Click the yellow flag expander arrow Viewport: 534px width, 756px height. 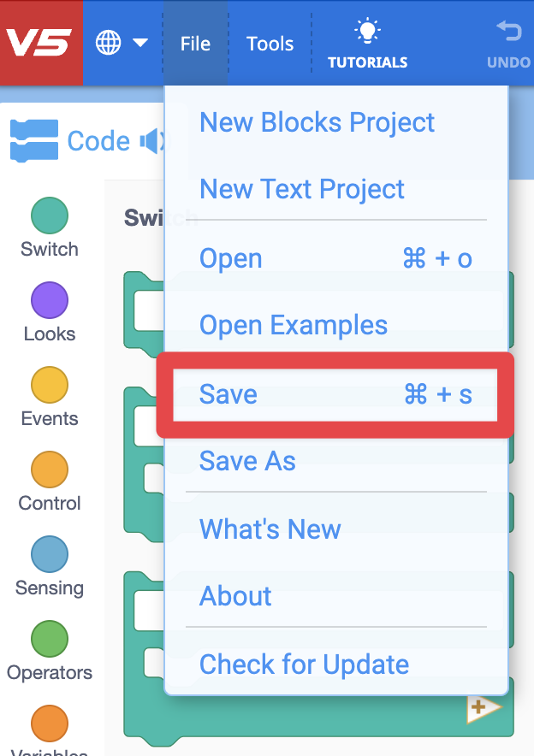484,707
